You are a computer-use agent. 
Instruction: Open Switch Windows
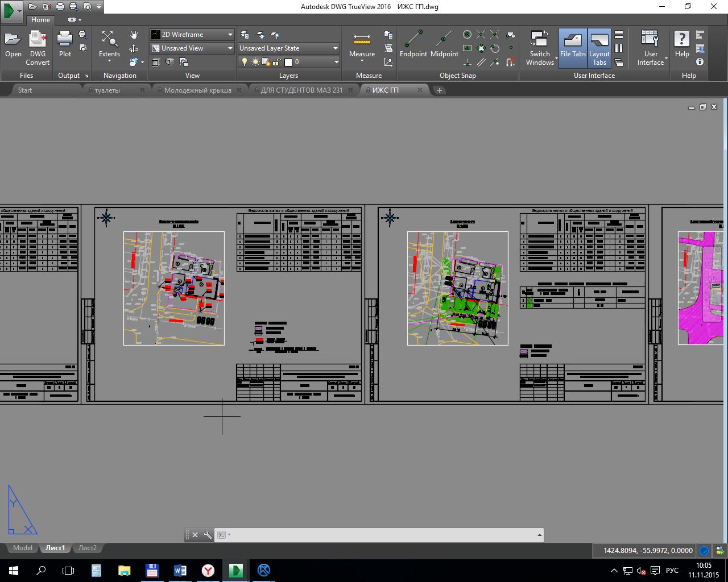tap(540, 48)
